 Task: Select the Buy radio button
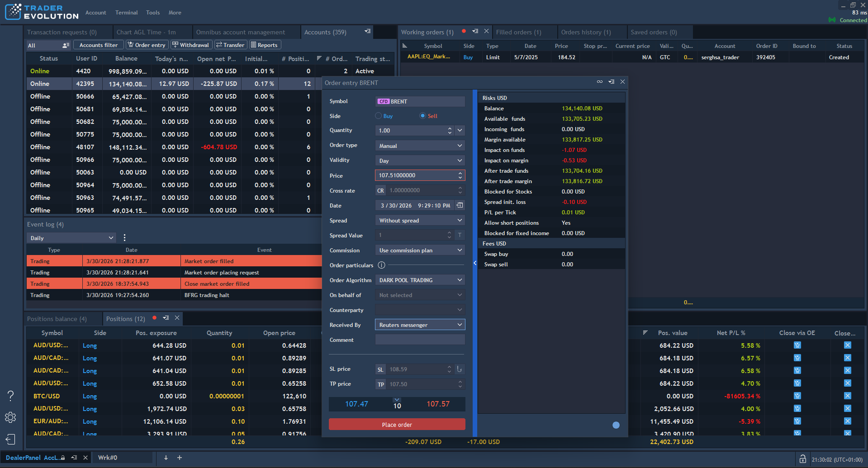point(378,116)
